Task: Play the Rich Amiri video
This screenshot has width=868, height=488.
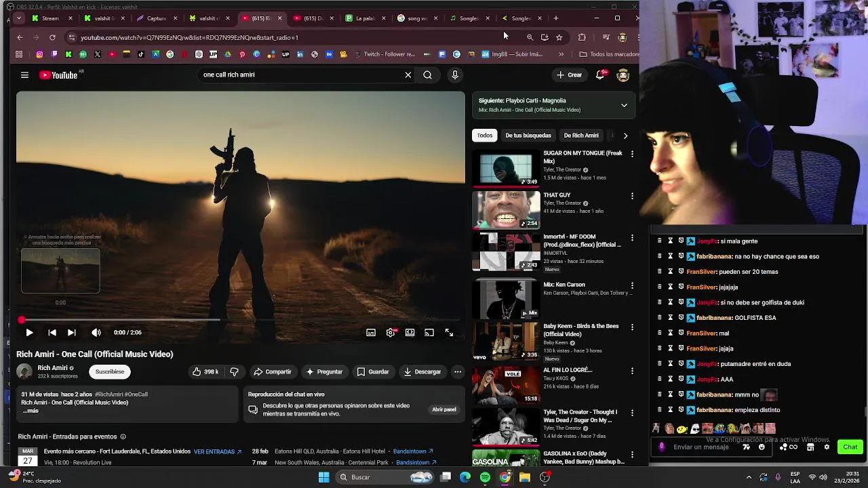Action: click(x=29, y=333)
